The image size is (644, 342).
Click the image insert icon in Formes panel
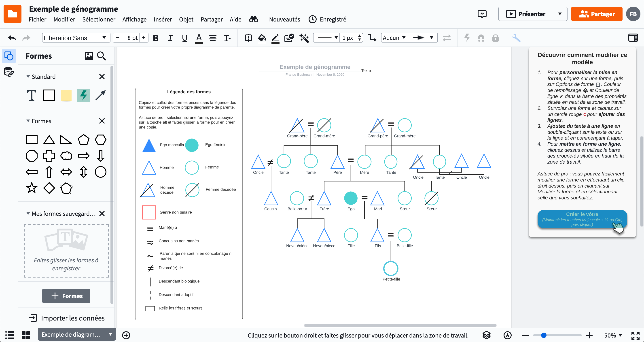click(89, 56)
